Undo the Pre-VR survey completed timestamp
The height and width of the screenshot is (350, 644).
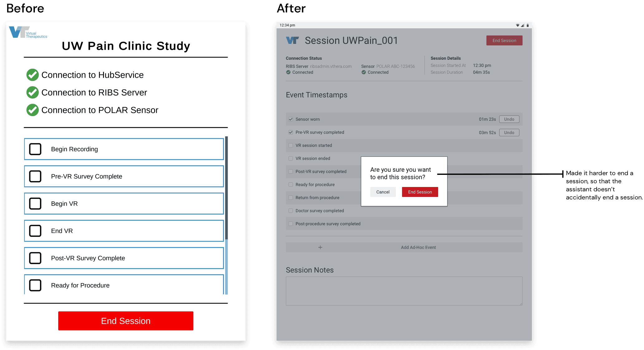pyautogui.click(x=509, y=133)
